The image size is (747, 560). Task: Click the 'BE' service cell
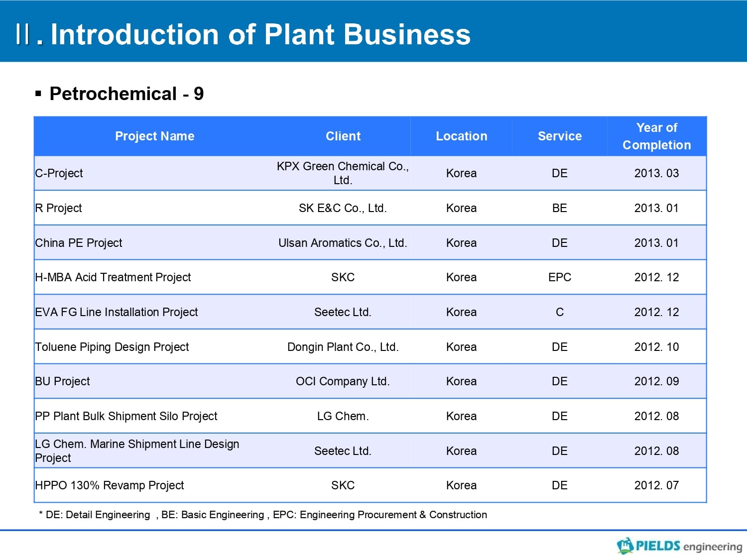(560, 208)
